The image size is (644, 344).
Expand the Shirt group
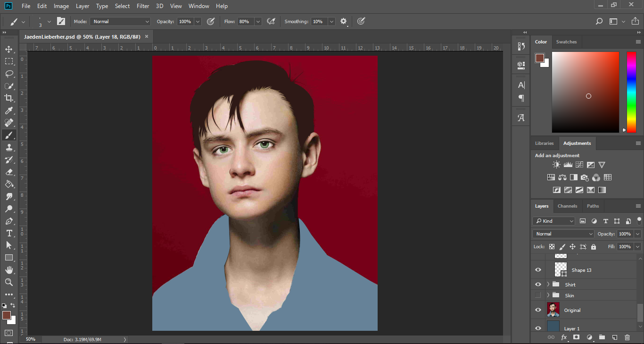(x=548, y=285)
